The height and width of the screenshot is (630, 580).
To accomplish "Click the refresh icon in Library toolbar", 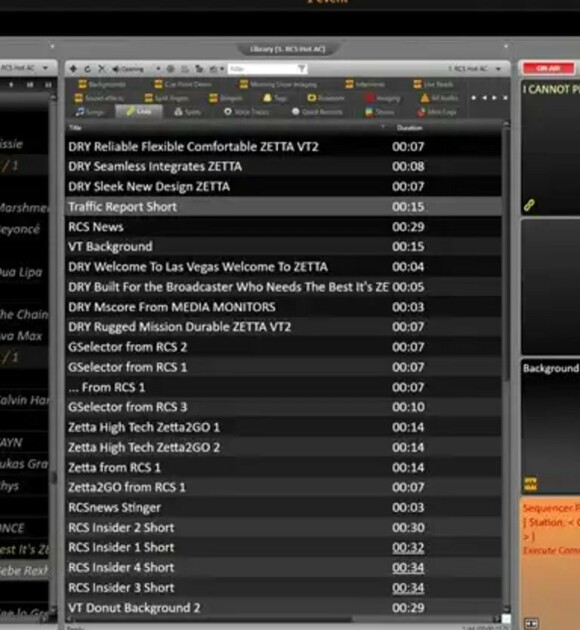I will coord(87,69).
